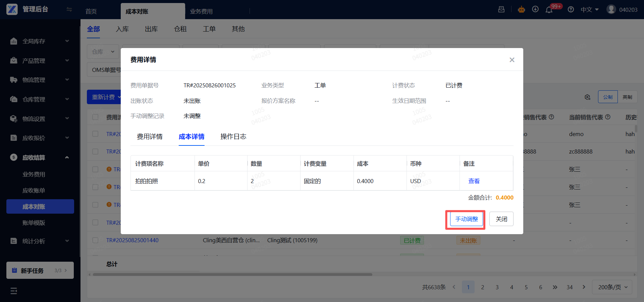Select the 入库 category tab
The width and height of the screenshot is (644, 302).
pyautogui.click(x=122, y=29)
